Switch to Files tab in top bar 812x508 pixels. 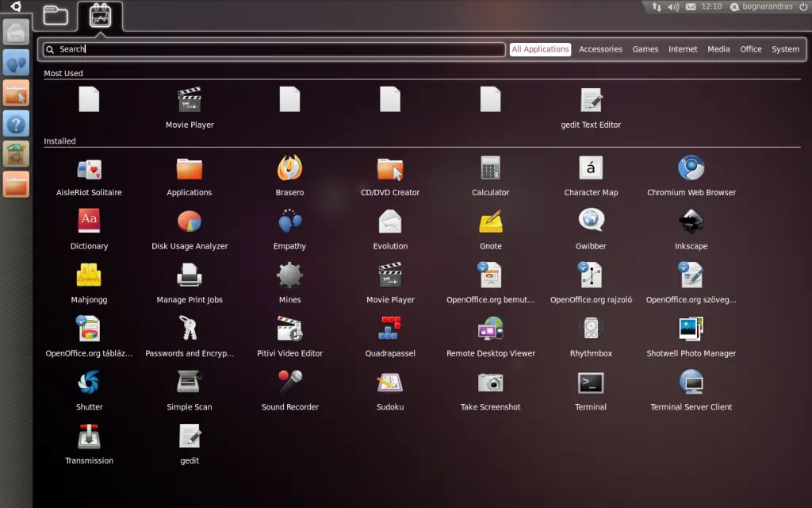click(x=56, y=16)
